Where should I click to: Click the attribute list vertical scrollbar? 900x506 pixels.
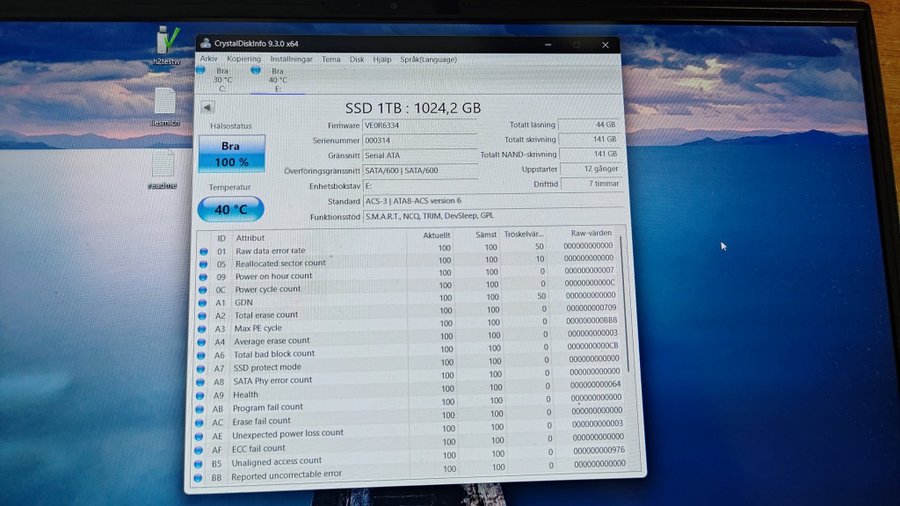(x=624, y=304)
